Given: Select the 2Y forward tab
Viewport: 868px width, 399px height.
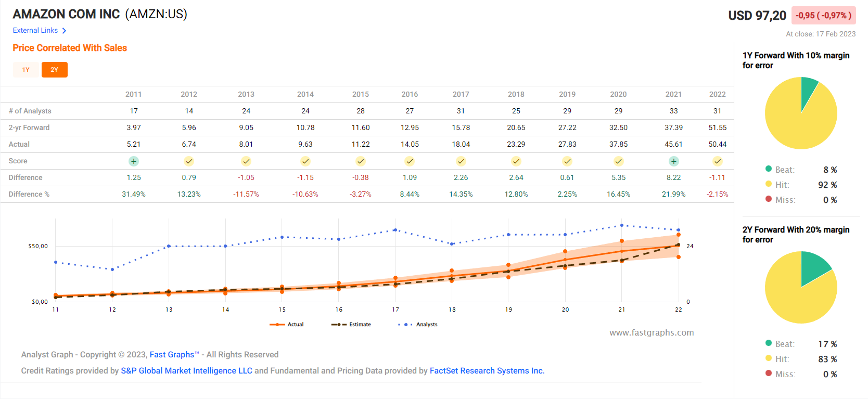Looking at the screenshot, I should click(55, 70).
